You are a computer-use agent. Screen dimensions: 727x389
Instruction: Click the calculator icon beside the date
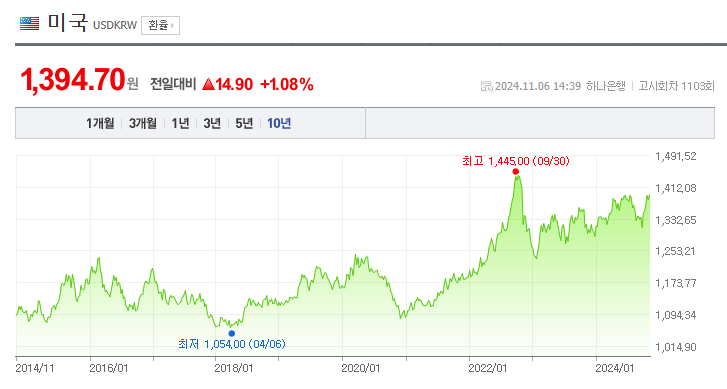486,86
